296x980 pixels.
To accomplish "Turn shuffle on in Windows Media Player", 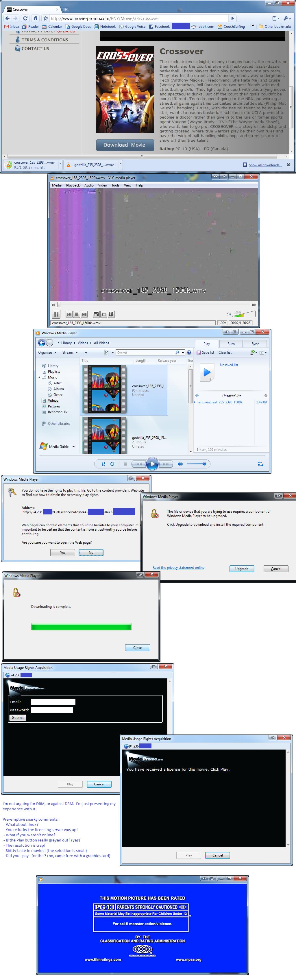I will coord(103,464).
